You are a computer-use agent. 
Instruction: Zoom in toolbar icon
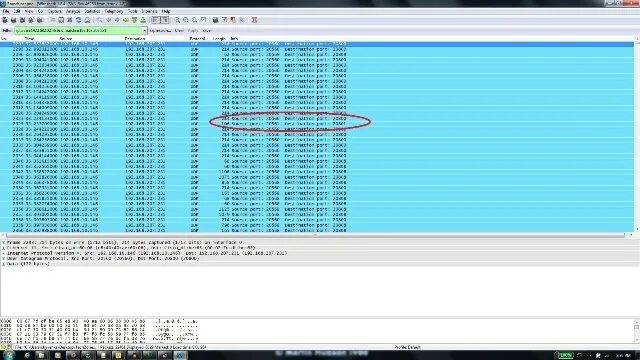coord(178,20)
